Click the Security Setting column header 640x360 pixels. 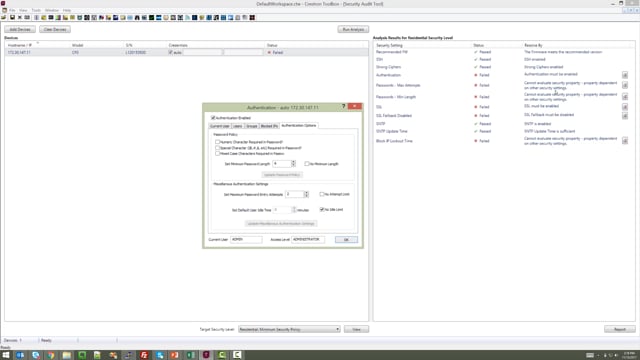pos(389,45)
